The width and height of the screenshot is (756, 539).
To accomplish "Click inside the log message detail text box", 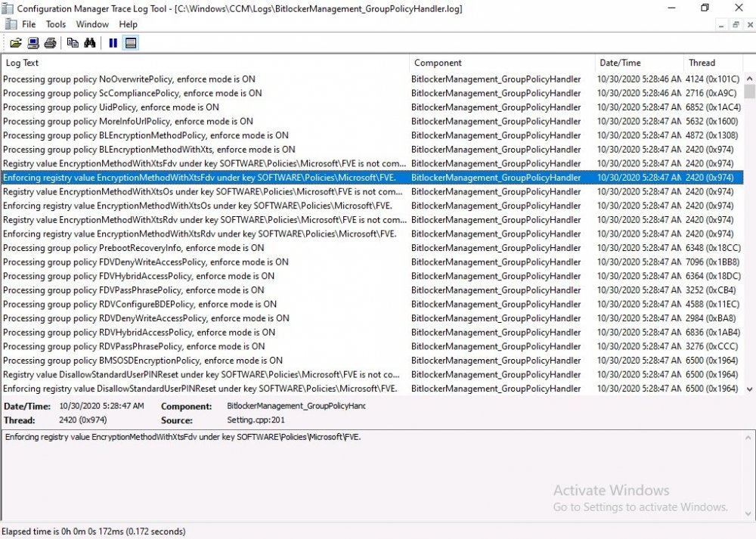I will (x=372, y=475).
